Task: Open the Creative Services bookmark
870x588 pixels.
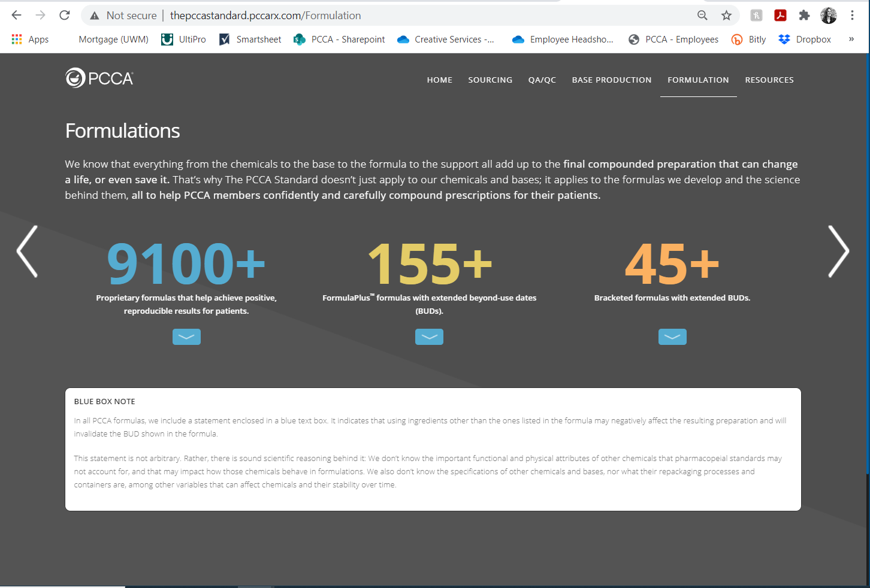Action: click(x=446, y=40)
